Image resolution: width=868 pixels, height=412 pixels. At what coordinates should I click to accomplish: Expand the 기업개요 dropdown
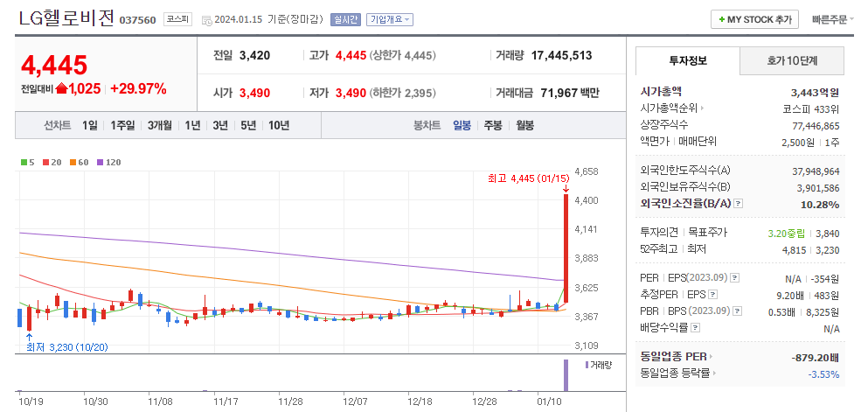(x=390, y=20)
